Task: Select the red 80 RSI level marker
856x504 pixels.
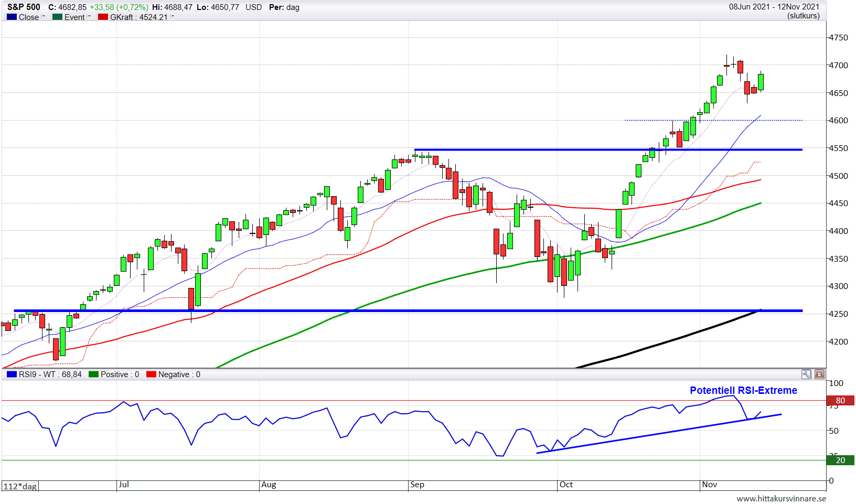Action: click(x=840, y=401)
